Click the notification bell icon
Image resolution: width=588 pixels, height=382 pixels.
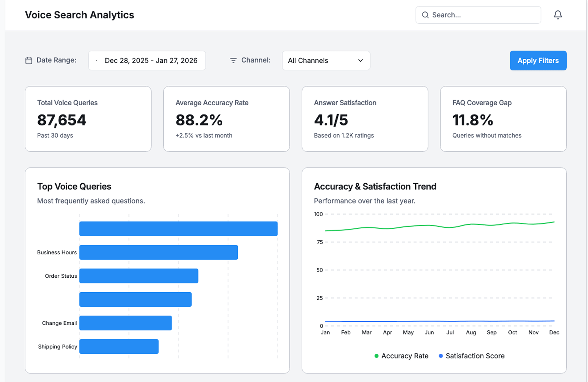coord(558,15)
